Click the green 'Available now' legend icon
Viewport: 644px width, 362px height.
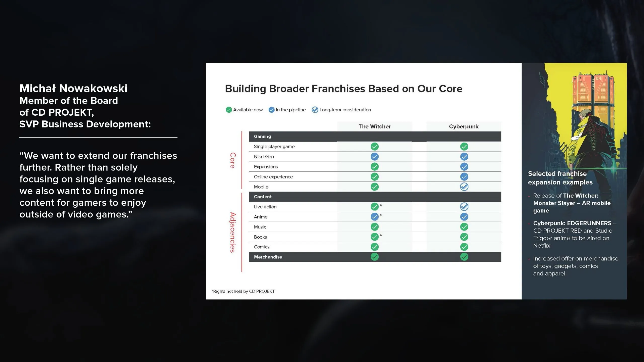click(229, 110)
